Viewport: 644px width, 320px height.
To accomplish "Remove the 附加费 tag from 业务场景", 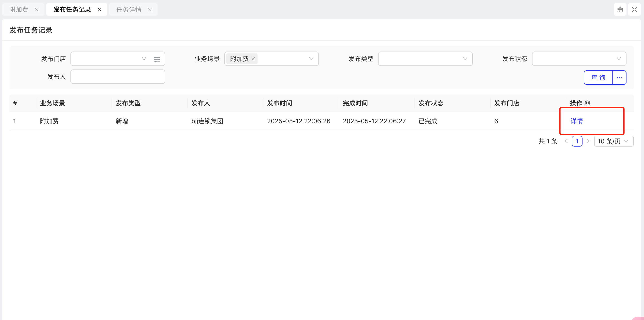I will 253,59.
